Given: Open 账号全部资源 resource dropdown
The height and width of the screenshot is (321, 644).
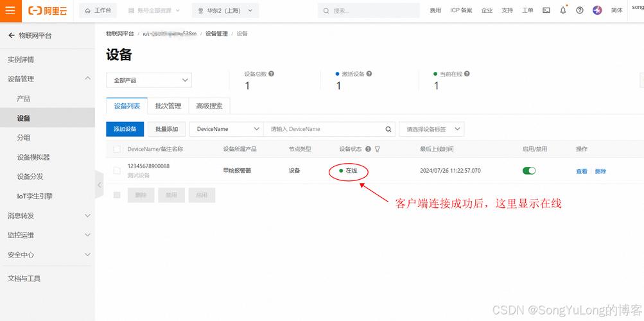Looking at the screenshot, I should pos(154,11).
